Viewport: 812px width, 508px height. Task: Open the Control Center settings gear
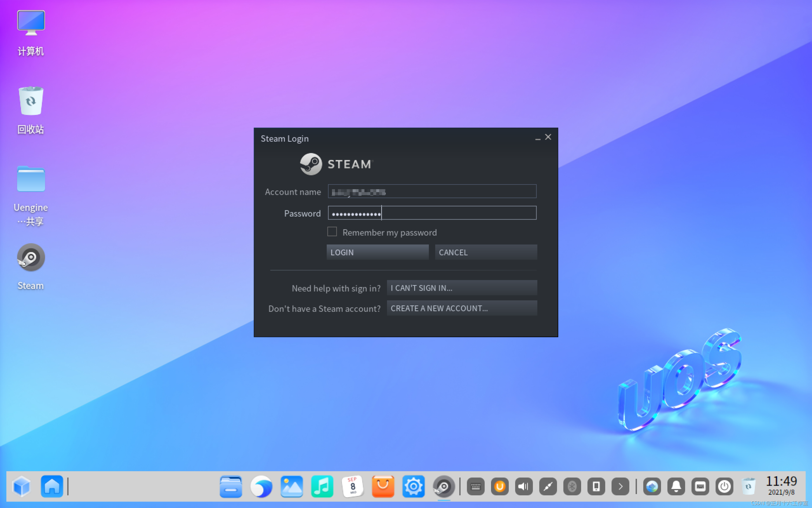[413, 486]
